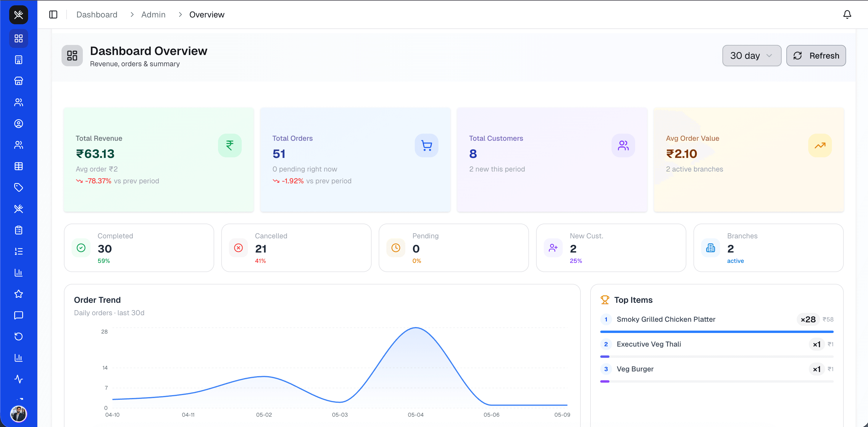Click the Order Trend heading
868x427 pixels.
click(x=97, y=300)
